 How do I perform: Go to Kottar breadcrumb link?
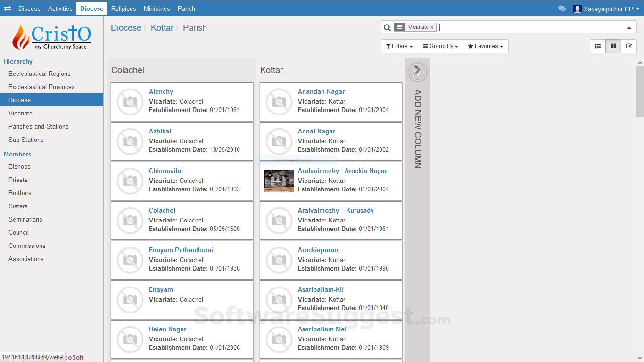162,28
